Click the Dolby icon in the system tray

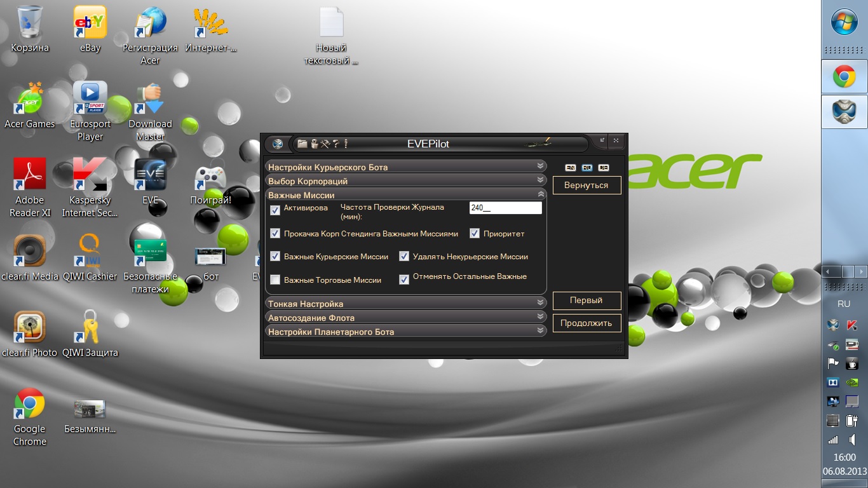[x=832, y=383]
